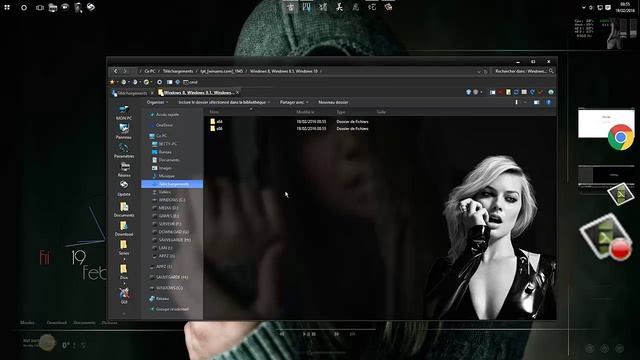Open the Paramètres shortcut icon
The width and height of the screenshot is (640, 360).
tap(124, 150)
